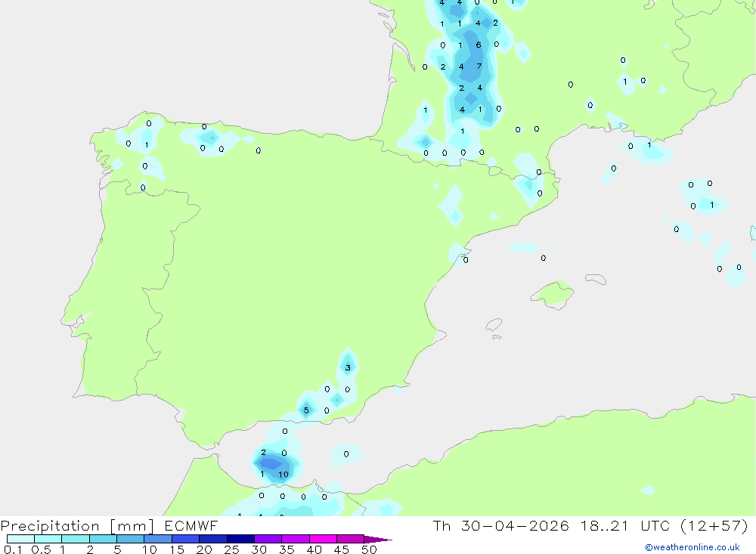Image resolution: width=756 pixels, height=554 pixels.
Task: Pick the 35–40 mm purple legend swatch
Action: [x=295, y=539]
